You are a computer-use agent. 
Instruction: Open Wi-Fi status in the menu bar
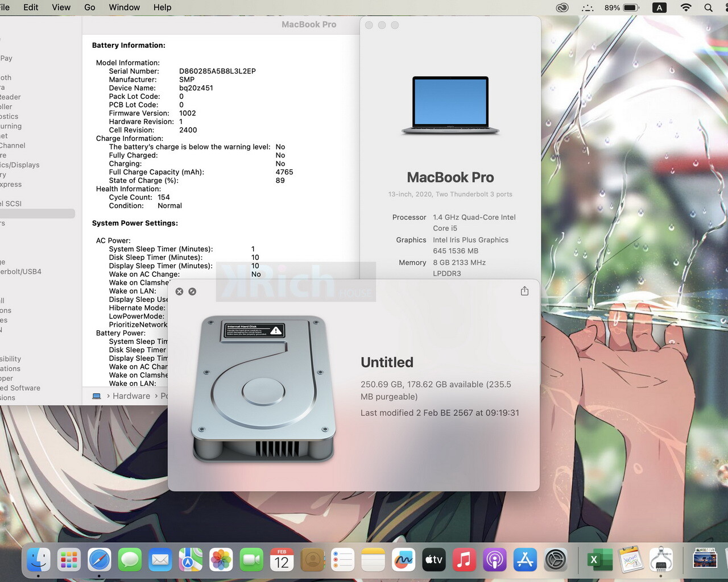click(686, 7)
